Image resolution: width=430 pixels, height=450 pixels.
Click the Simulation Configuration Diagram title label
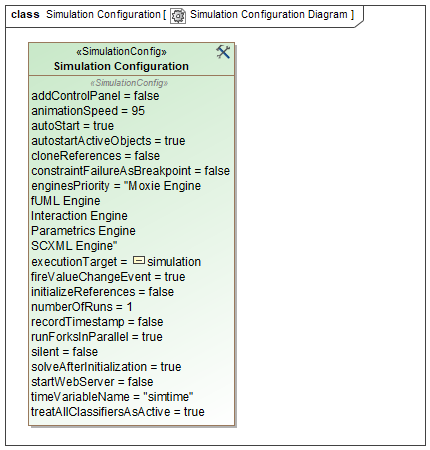[269, 15]
